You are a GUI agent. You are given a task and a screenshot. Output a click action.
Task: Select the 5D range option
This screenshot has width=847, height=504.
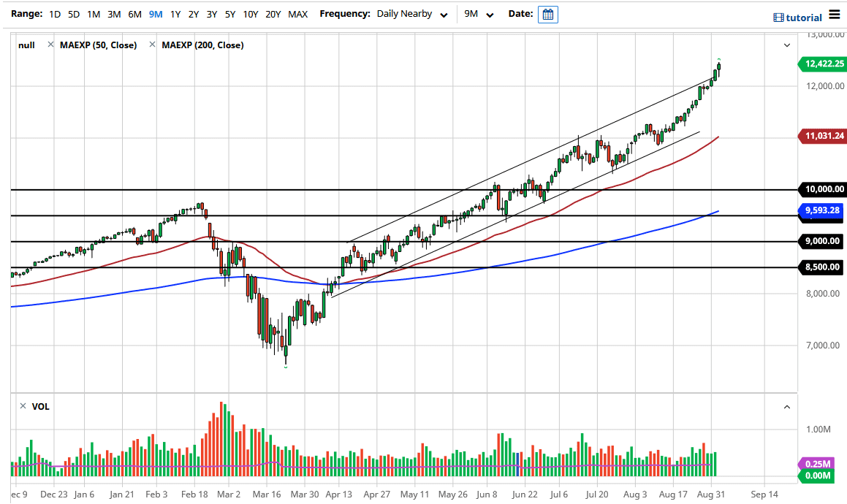point(72,13)
